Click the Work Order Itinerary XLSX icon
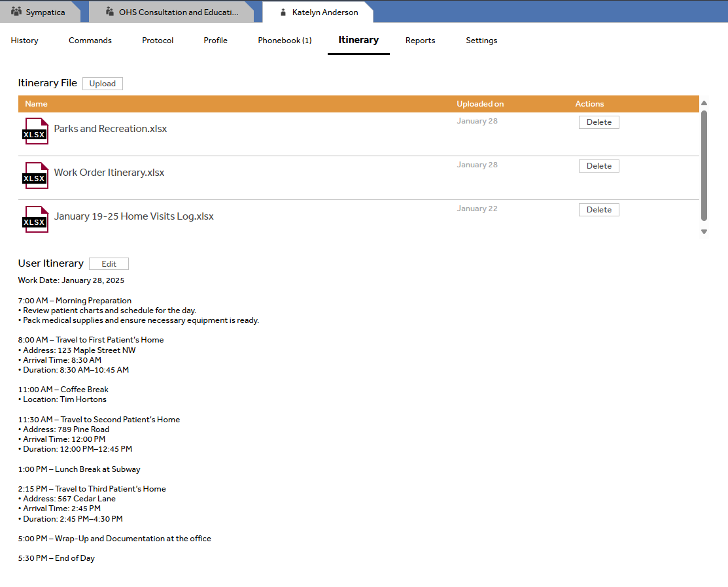 coord(35,175)
